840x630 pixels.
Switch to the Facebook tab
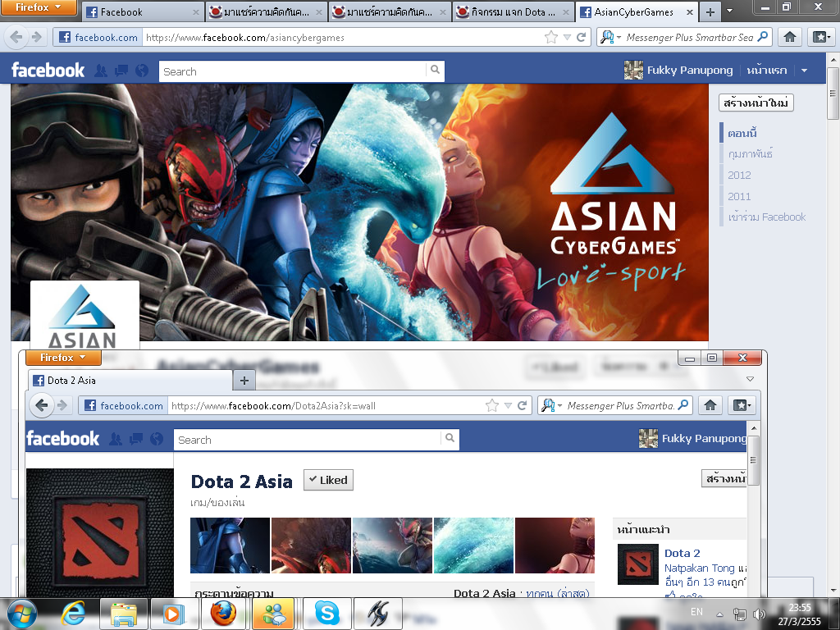click(143, 11)
